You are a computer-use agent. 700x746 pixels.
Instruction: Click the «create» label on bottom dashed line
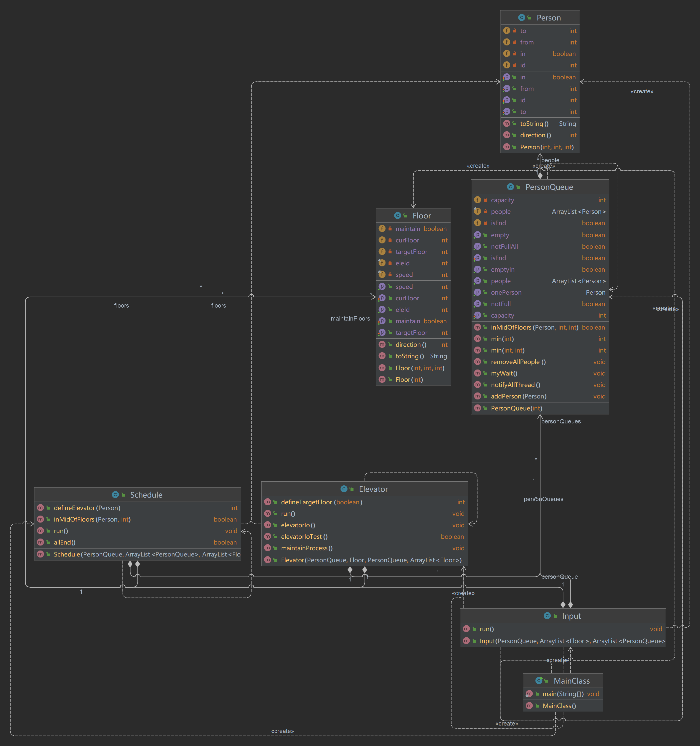(283, 731)
